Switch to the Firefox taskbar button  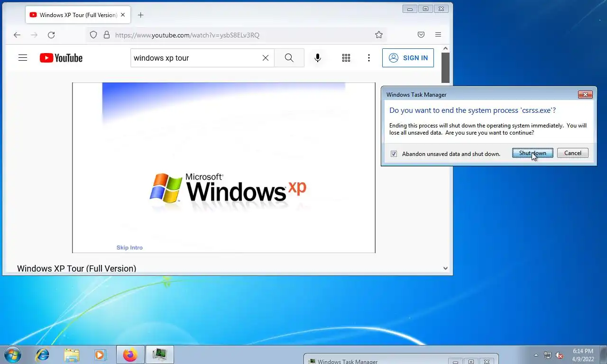click(x=130, y=355)
